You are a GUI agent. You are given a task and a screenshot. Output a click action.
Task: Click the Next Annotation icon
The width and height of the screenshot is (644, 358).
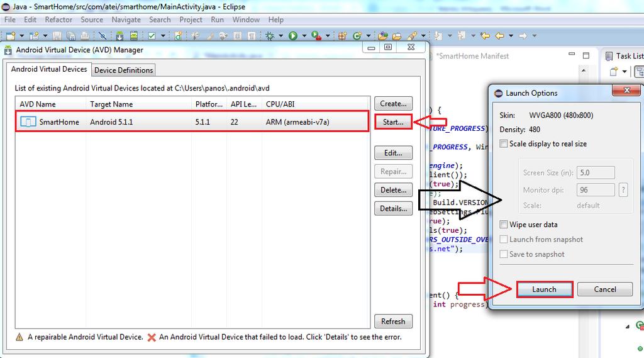tap(438, 36)
